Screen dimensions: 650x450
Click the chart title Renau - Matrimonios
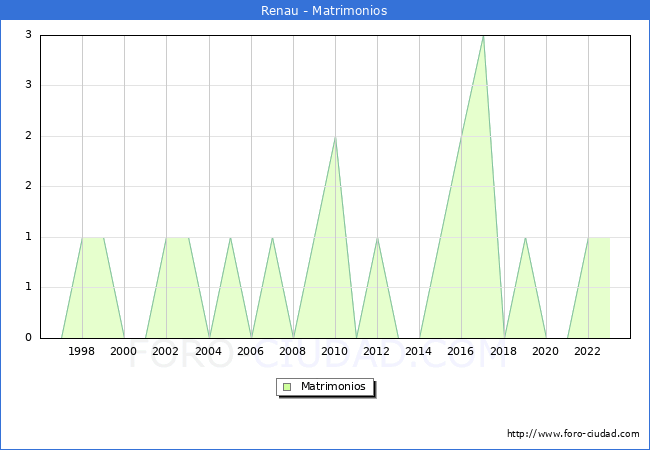point(324,10)
